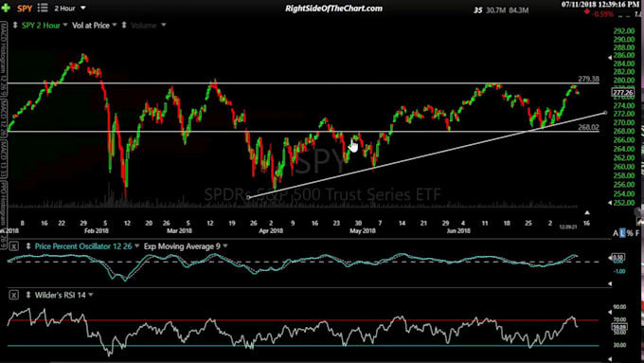This screenshot has width=644, height=363.
Task: Click the 268.02 horizontal line label
Action: [588, 127]
